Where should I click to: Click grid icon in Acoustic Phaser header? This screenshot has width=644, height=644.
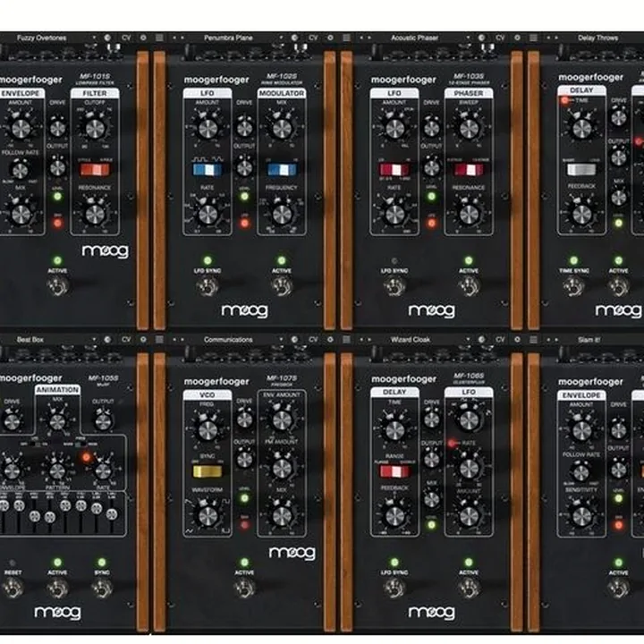point(533,38)
